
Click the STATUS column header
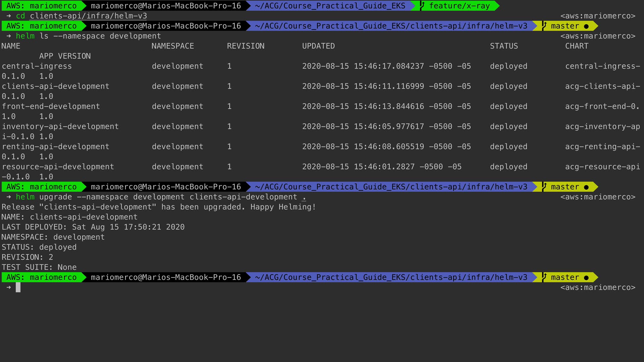pyautogui.click(x=504, y=46)
